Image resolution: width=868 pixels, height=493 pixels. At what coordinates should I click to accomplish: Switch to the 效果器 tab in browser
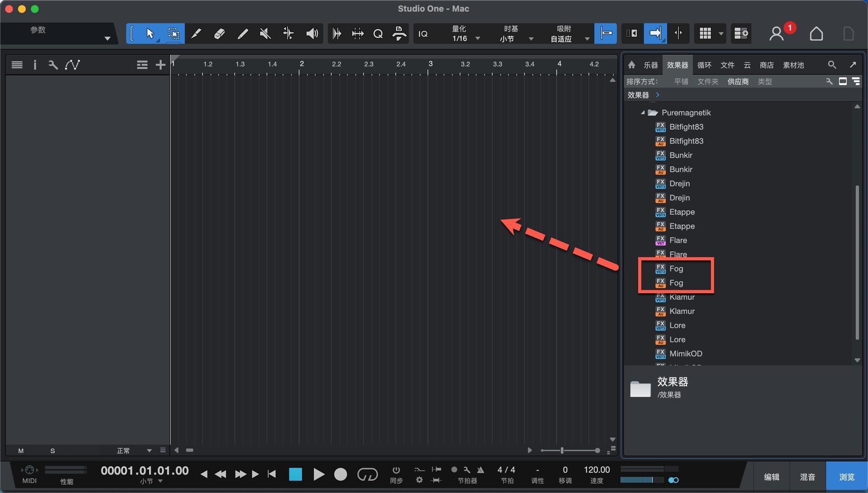pyautogui.click(x=677, y=65)
